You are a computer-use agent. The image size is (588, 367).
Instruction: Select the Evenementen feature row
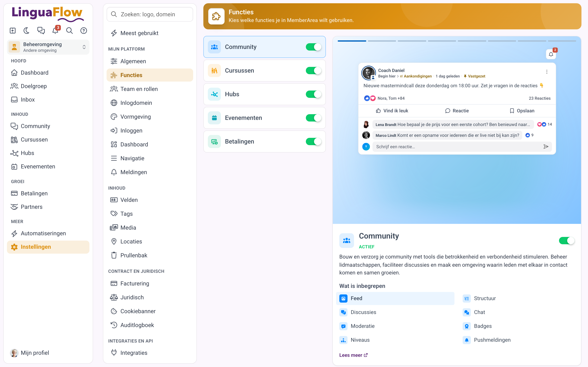[264, 118]
